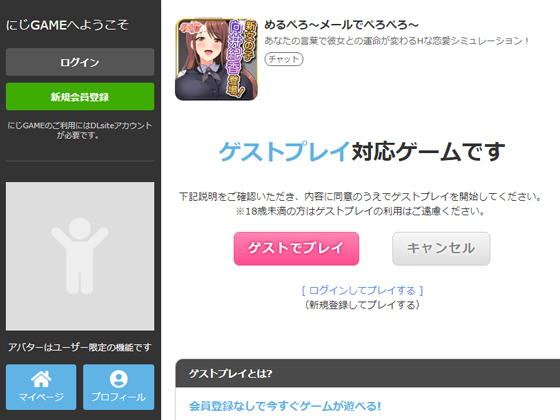Click the にじGAMEへようこそ heading
Viewport: 560px width, 420px height.
click(x=68, y=25)
